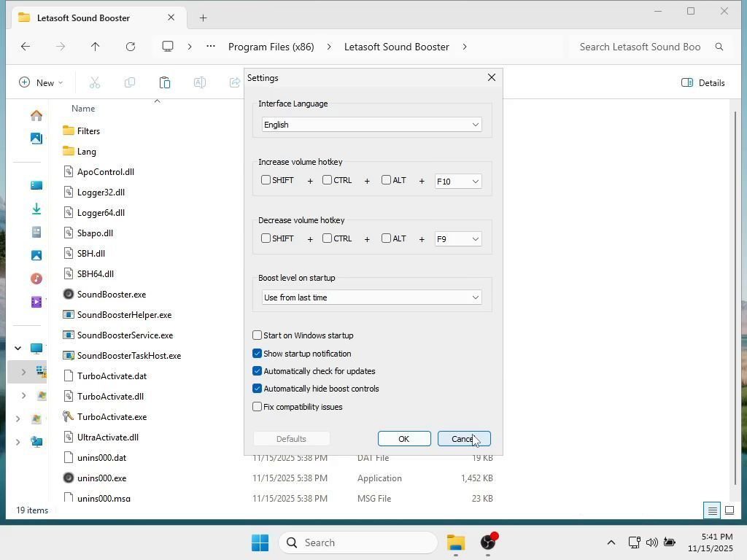The width and height of the screenshot is (747, 560).
Task: Click the This PC monitor icon in address bar
Action: point(168,47)
